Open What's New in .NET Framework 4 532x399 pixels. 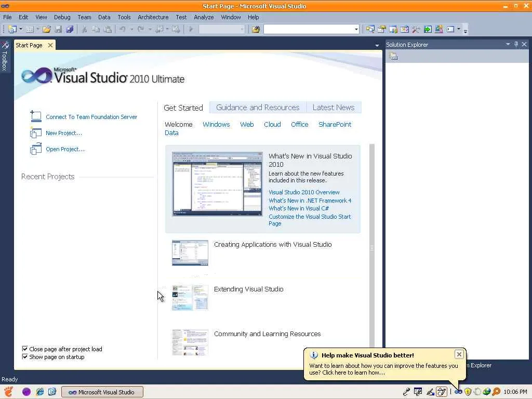[x=310, y=201]
